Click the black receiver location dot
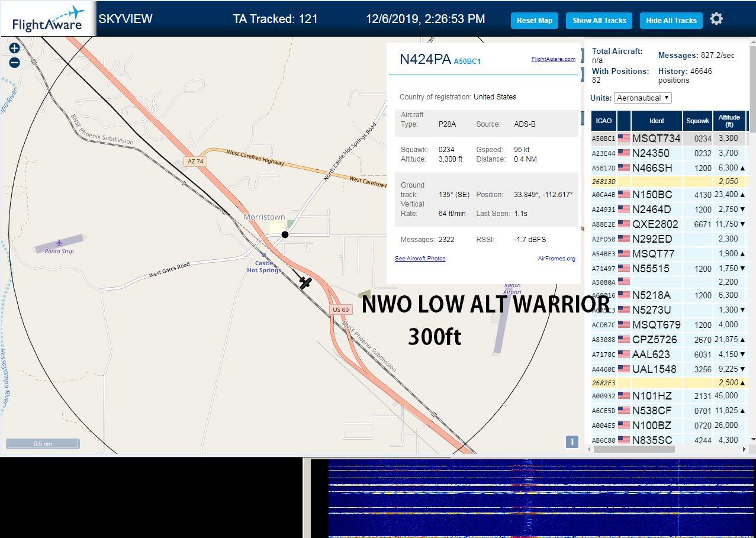The image size is (756, 538). tap(285, 235)
